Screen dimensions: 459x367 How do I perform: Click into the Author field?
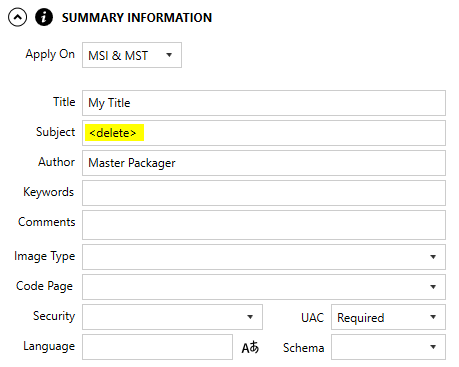tap(264, 163)
